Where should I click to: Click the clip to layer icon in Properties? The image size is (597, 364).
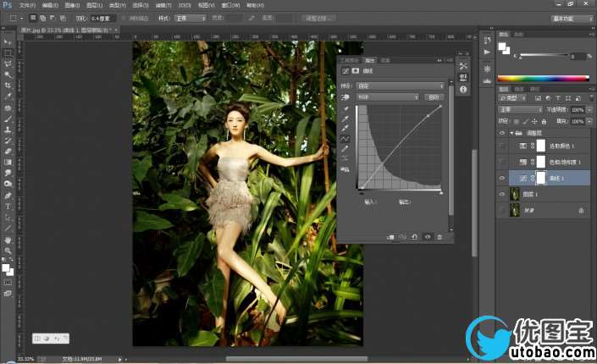pos(390,237)
